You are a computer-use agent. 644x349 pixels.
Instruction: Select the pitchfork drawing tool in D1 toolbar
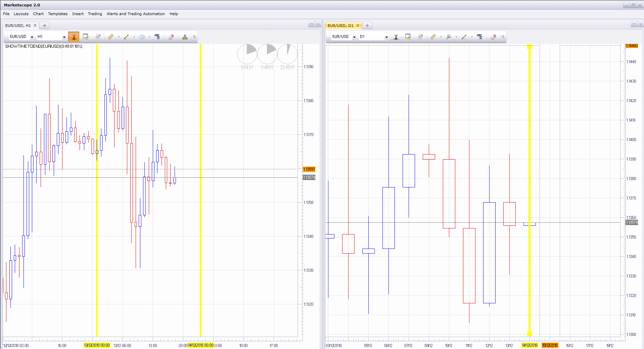449,37
